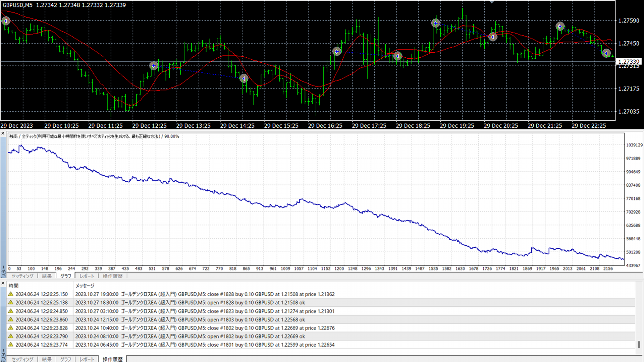This screenshot has width=644, height=362.
Task: Open グラフ tab below the journal log
Action: pos(65,359)
